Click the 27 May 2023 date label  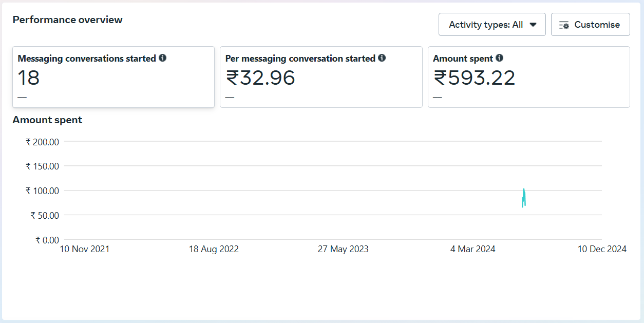[x=343, y=249]
